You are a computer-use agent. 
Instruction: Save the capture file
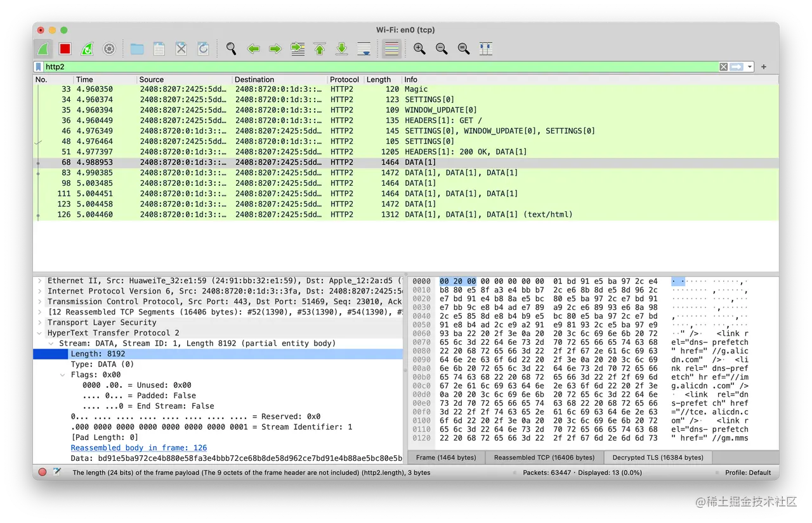click(x=159, y=49)
